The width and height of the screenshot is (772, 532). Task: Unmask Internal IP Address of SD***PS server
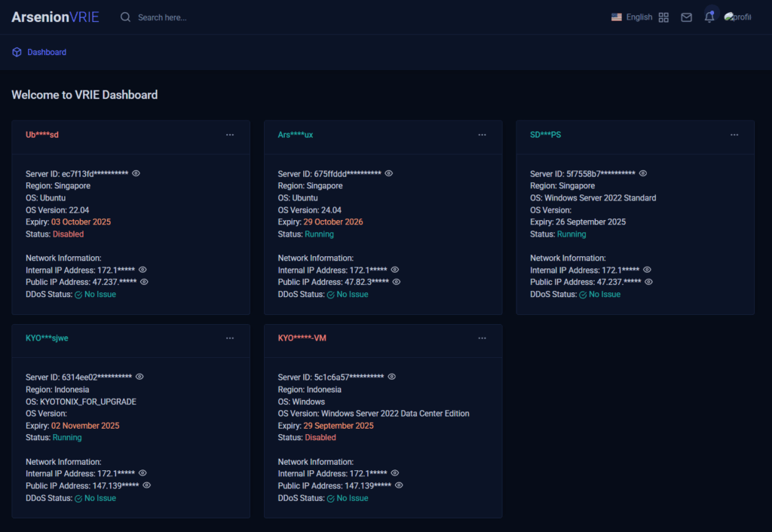click(x=647, y=270)
